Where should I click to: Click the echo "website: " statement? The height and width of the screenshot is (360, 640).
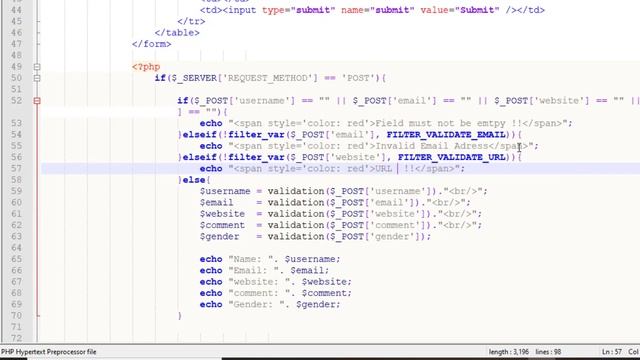click(x=276, y=282)
